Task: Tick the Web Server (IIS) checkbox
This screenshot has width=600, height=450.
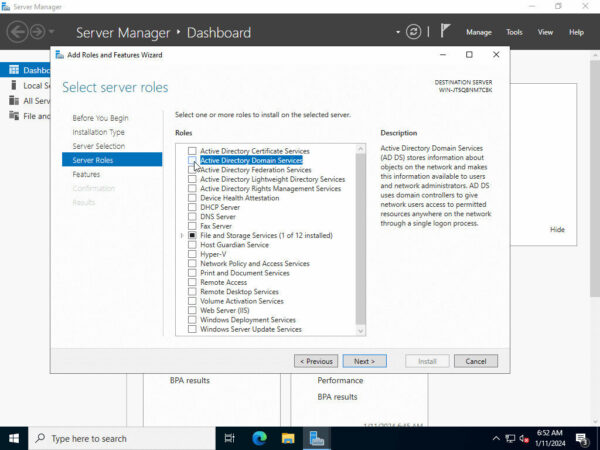Action: pos(192,310)
